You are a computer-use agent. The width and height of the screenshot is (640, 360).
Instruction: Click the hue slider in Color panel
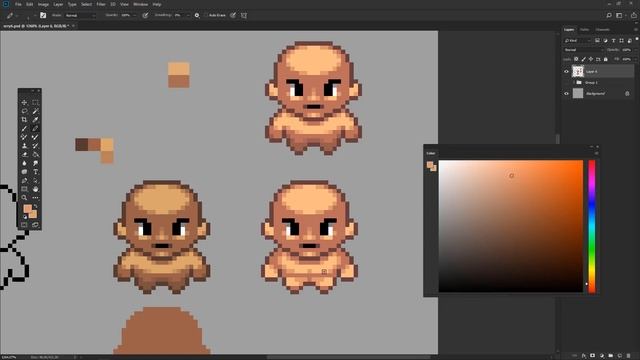coord(592,226)
